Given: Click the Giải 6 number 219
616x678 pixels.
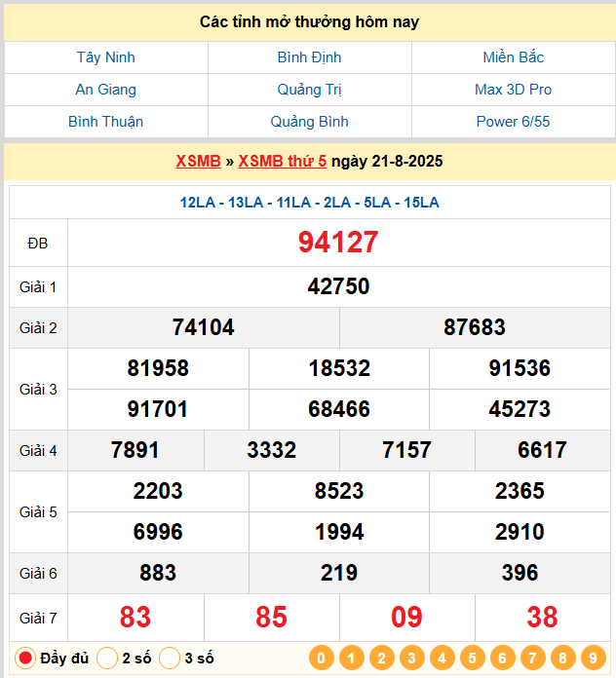Looking at the screenshot, I should click(339, 573).
